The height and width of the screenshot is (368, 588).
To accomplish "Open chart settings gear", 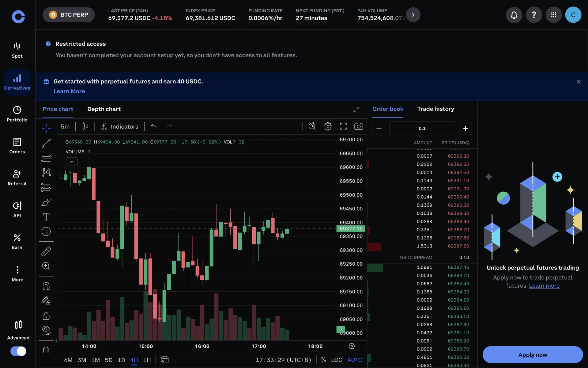I will [328, 126].
